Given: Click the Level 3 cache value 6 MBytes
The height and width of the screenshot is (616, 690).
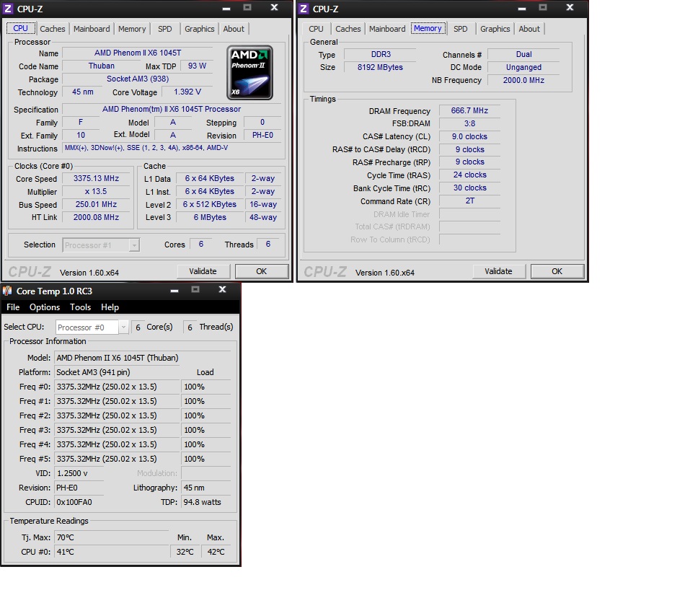Looking at the screenshot, I should click(210, 217).
